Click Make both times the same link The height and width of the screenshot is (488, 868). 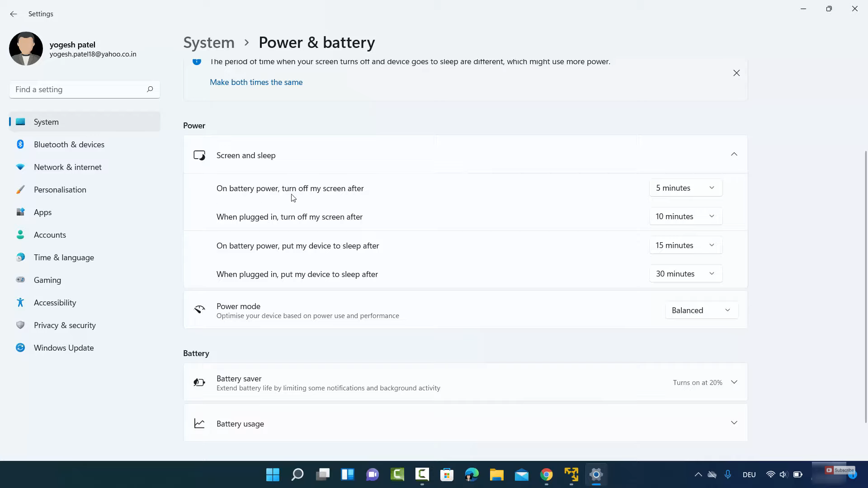[256, 82]
